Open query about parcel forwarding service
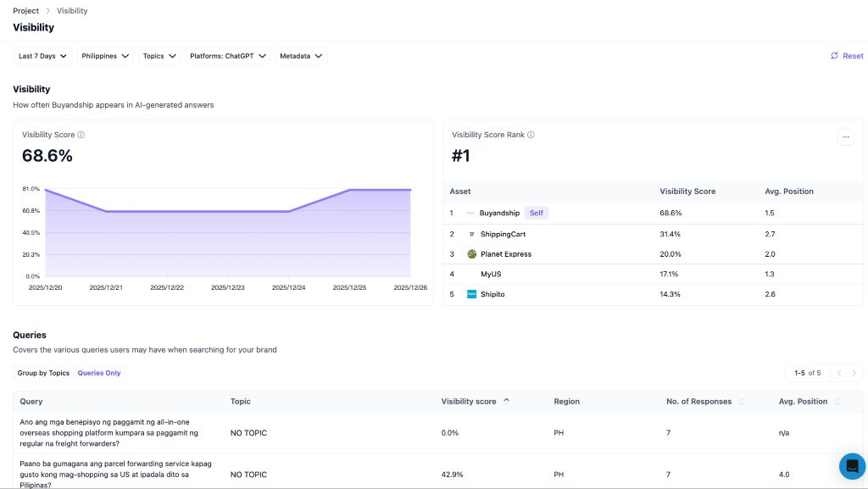This screenshot has width=868, height=489. point(115,475)
